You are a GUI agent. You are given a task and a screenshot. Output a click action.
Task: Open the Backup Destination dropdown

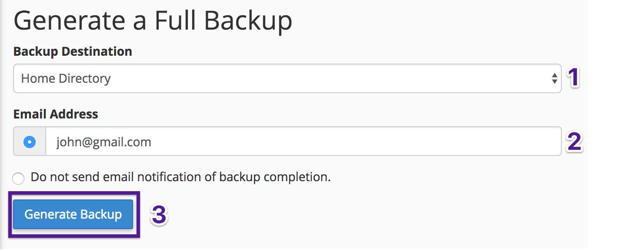click(x=287, y=78)
